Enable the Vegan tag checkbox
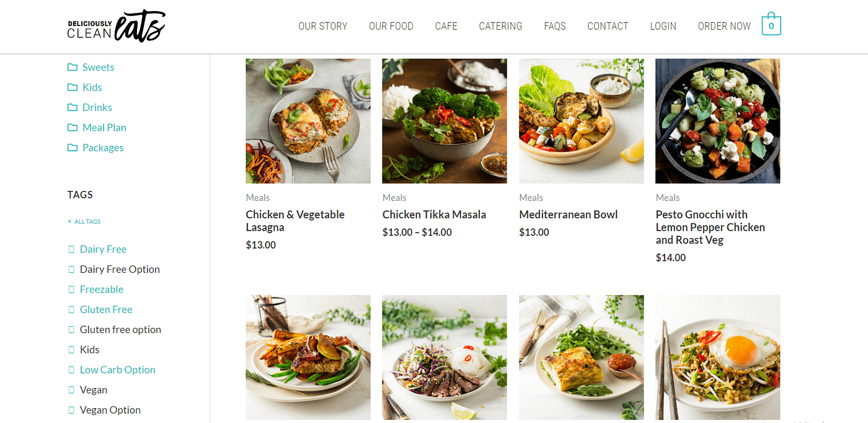Viewport: 868px width, 423px height. point(71,390)
